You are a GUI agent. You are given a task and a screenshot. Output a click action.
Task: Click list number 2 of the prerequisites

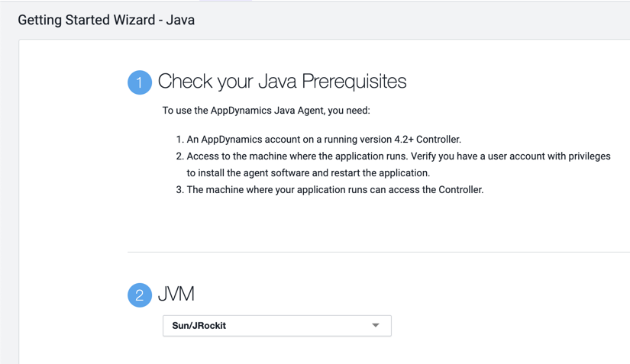point(179,156)
